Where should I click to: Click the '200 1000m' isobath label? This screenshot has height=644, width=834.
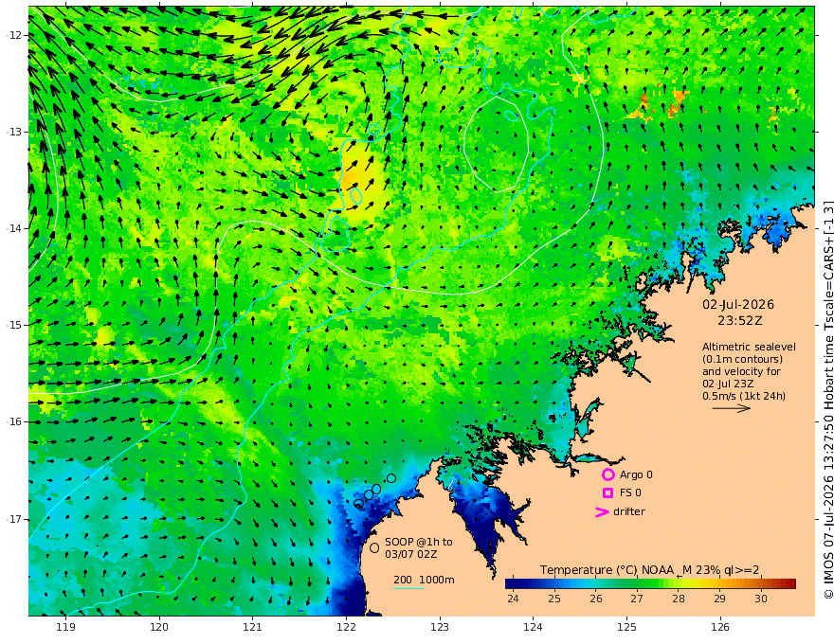pyautogui.click(x=424, y=580)
